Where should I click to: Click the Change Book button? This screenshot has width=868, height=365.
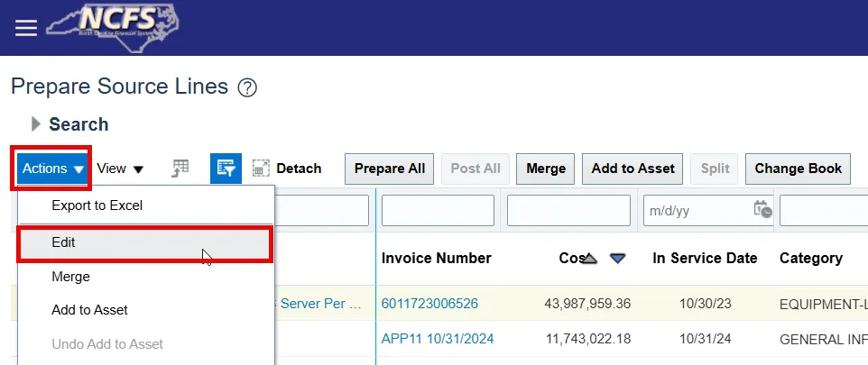798,169
